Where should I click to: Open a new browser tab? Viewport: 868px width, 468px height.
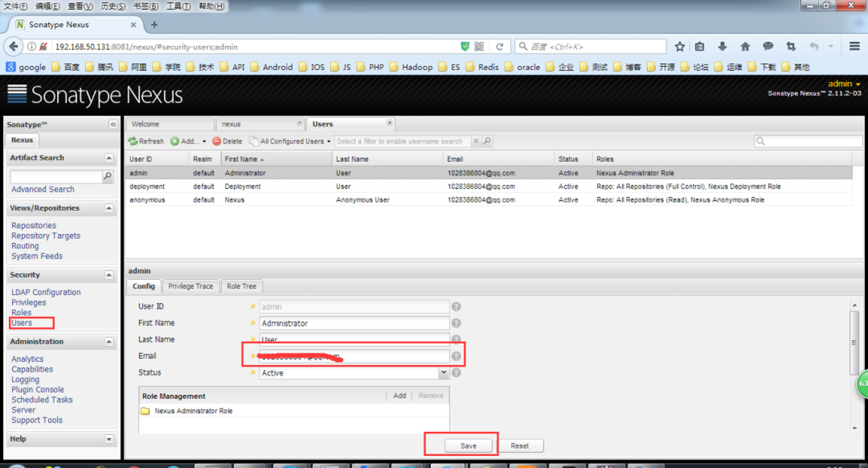(x=154, y=25)
